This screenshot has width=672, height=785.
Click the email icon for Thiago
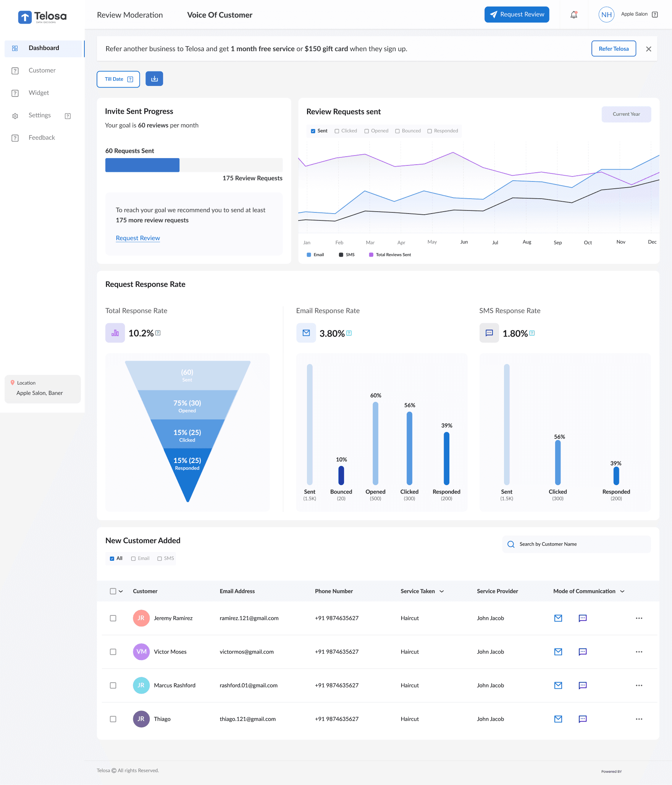click(x=558, y=719)
